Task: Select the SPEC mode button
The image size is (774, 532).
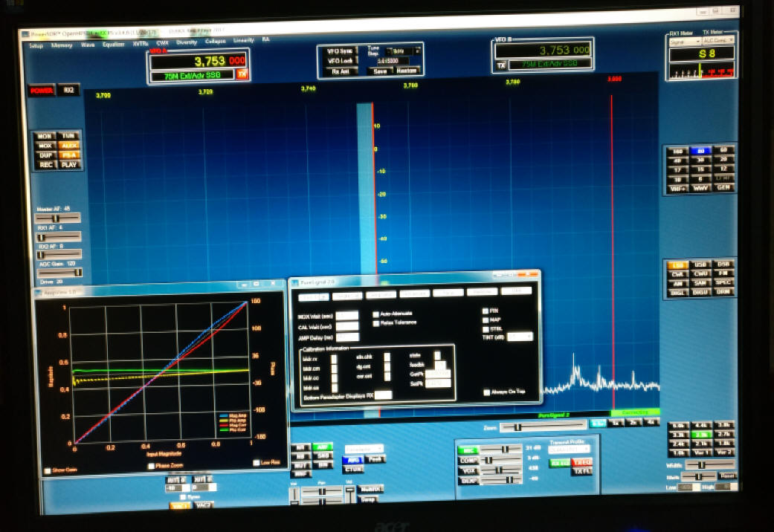Action: (723, 282)
